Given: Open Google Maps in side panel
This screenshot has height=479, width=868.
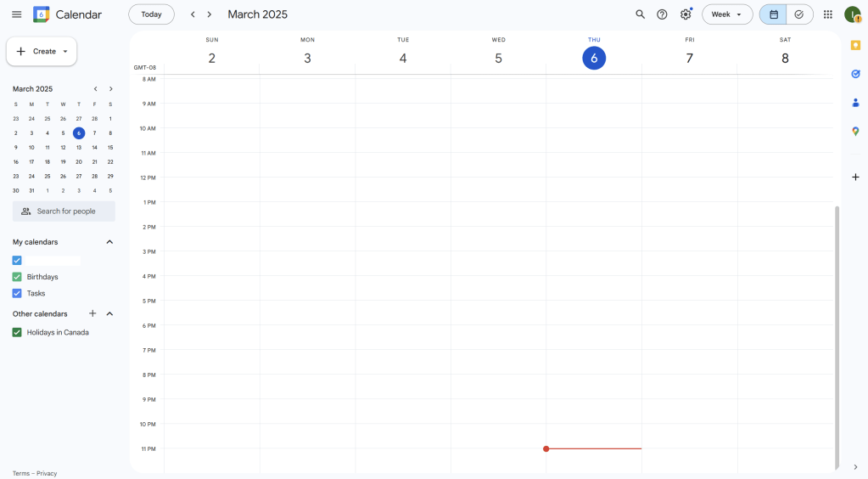Looking at the screenshot, I should tap(855, 132).
